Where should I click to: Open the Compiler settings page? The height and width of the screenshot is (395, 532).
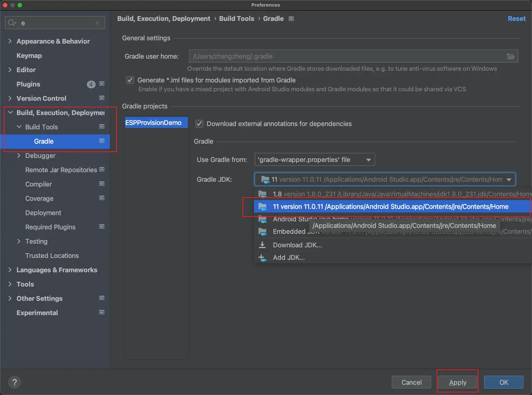(38, 184)
